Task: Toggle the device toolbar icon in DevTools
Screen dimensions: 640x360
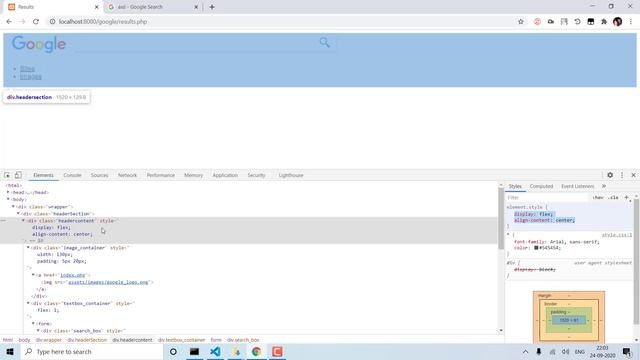Action: [18, 175]
